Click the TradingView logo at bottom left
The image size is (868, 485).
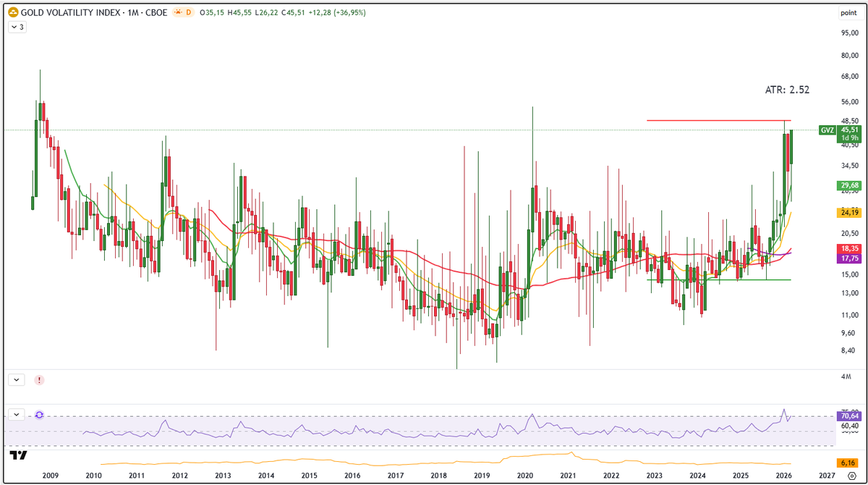(18, 455)
